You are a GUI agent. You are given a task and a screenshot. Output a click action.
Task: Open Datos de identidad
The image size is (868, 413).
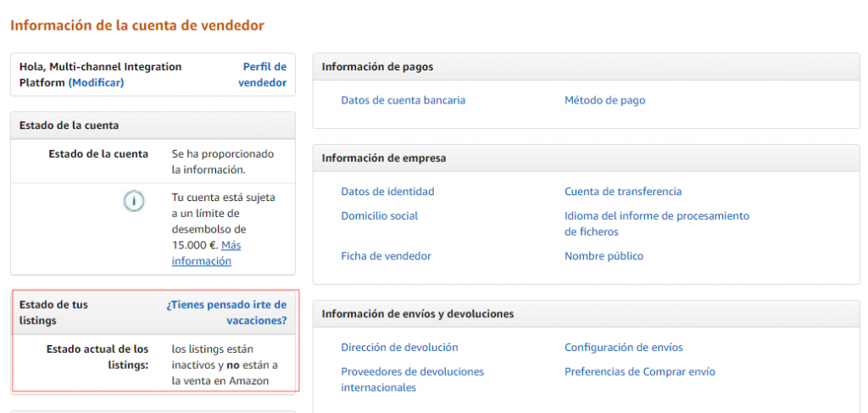pos(387,192)
